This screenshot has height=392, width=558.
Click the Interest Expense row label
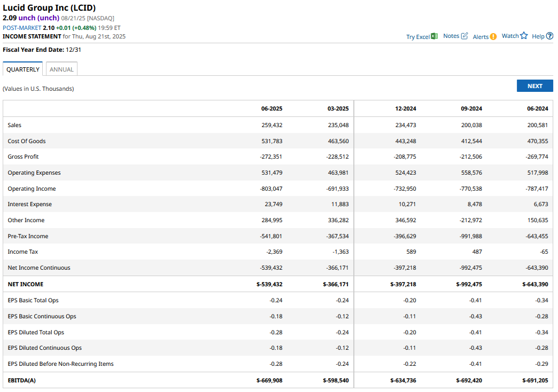[29, 204]
